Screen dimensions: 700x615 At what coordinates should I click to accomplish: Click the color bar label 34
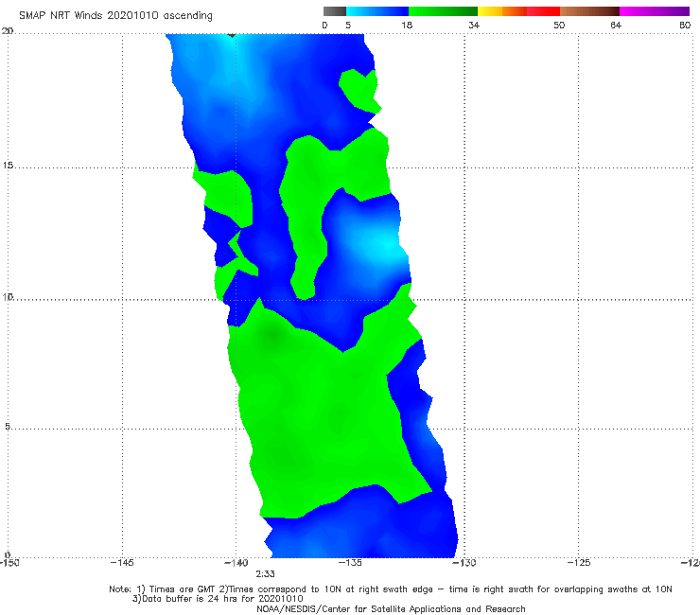click(474, 26)
